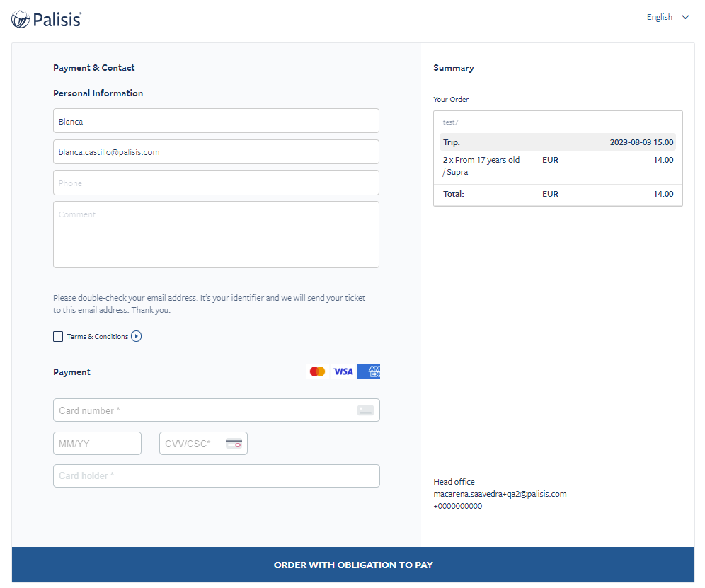
Task: Expand language chevron arrow
Action: [685, 17]
